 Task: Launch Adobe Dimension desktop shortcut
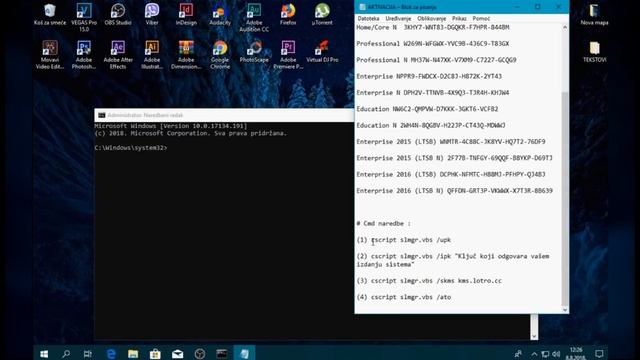click(186, 55)
